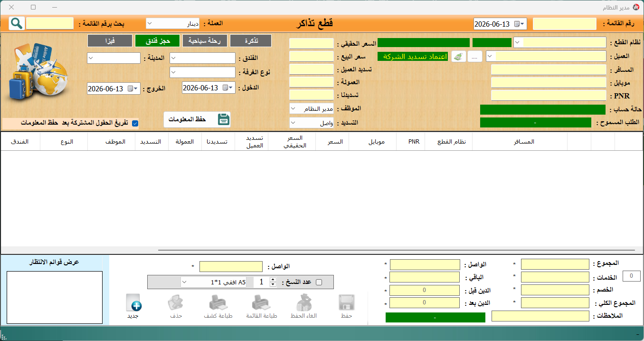The width and height of the screenshot is (644, 341).
Task: Open the الفندق hotel dropdown
Action: (x=174, y=58)
